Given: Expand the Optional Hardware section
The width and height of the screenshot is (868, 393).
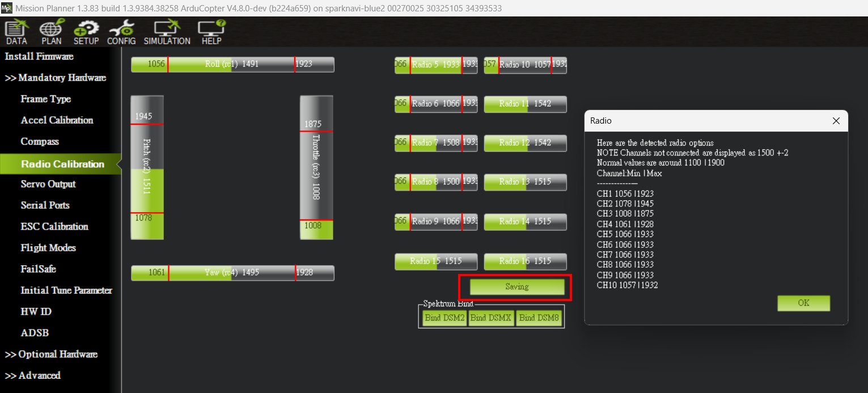Looking at the screenshot, I should coord(51,354).
